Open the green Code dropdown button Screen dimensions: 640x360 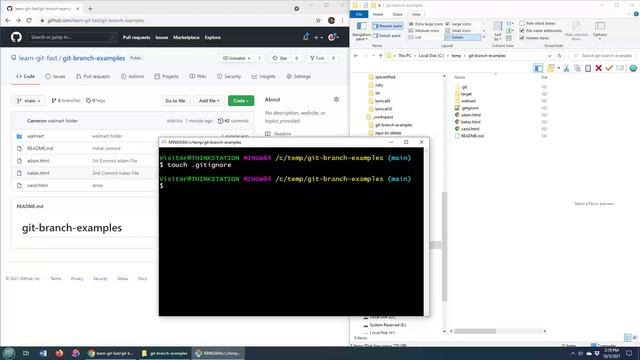[241, 100]
